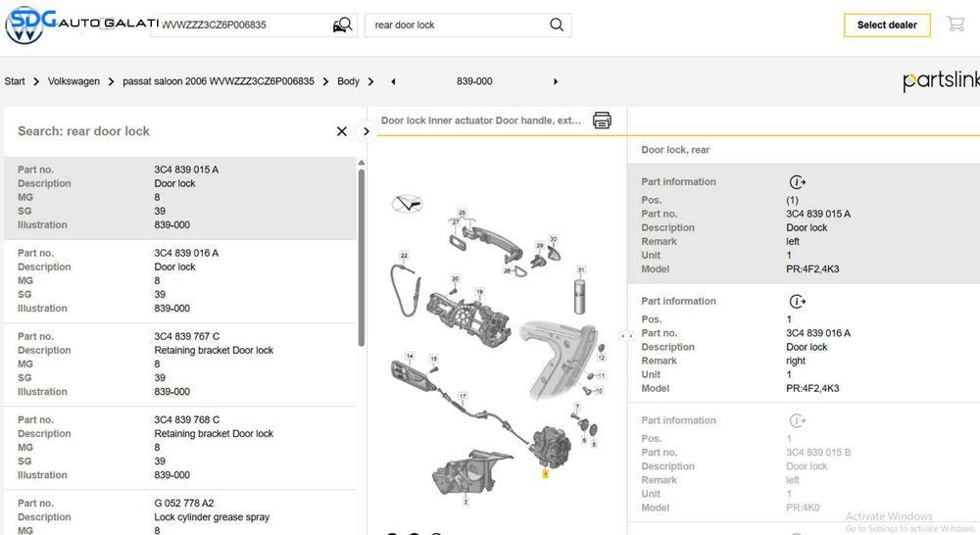The height and width of the screenshot is (535, 980).
Task: Open the shopping cart
Action: pos(955,24)
